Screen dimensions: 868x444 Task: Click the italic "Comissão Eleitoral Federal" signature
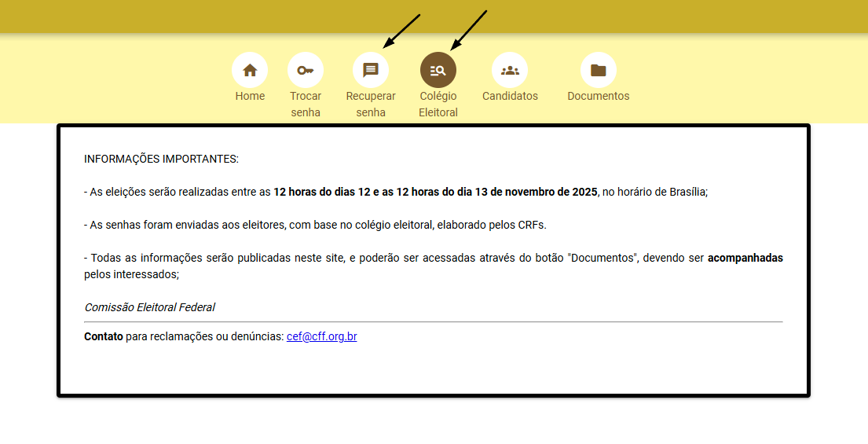click(149, 307)
